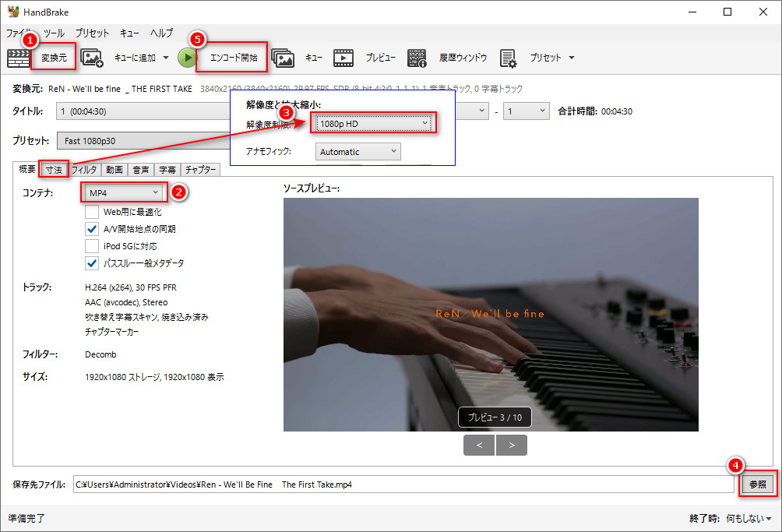Click the presets list icon in toolbar
Viewport: 782px width, 532px height.
[509, 58]
